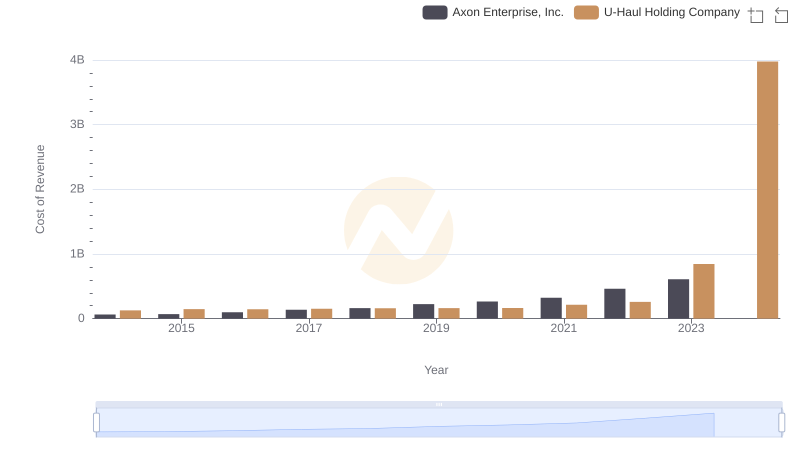This screenshot has width=800, height=461.
Task: Click the 3B y-axis label
Action: tap(77, 124)
